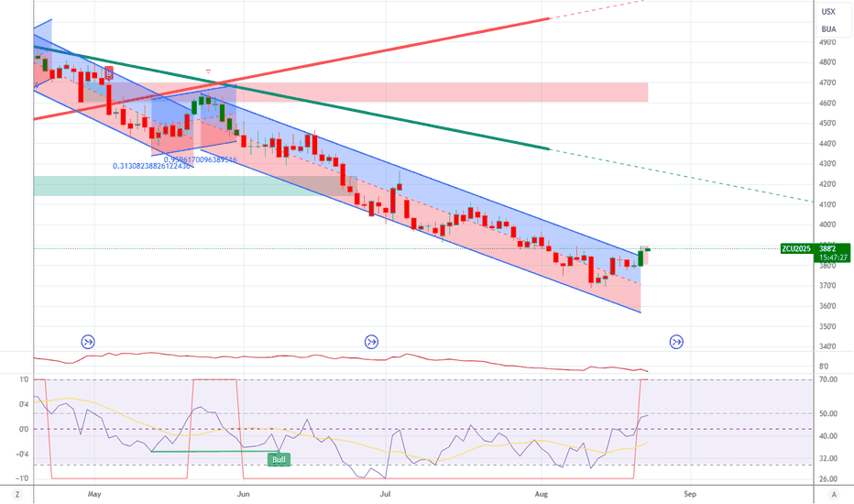Open the USX currency selector
The image size is (854, 504).
coord(828,11)
